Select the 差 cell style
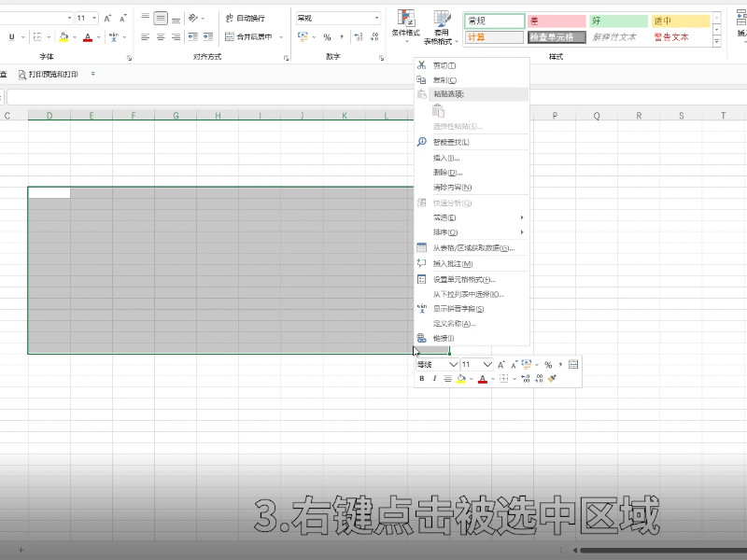 coord(557,21)
